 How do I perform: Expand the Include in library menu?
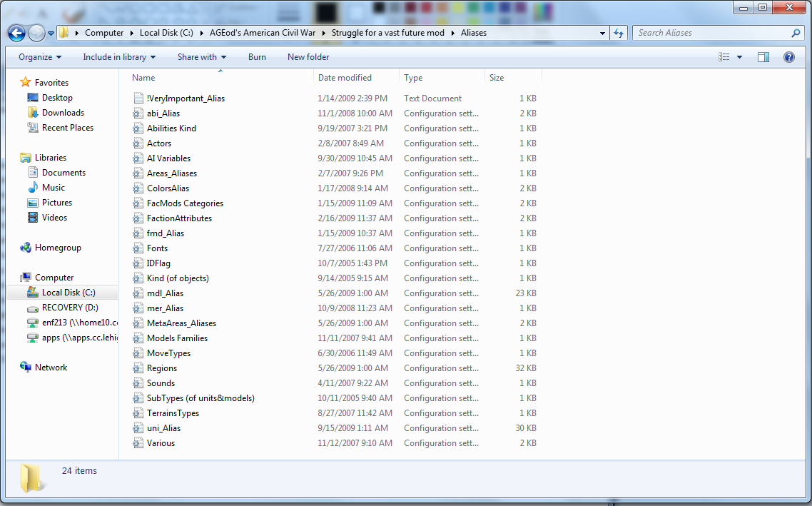point(119,57)
